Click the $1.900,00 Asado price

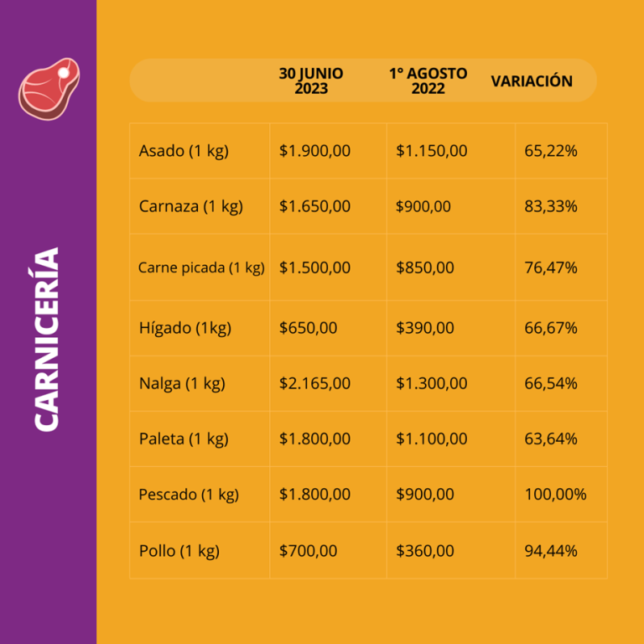(x=314, y=151)
